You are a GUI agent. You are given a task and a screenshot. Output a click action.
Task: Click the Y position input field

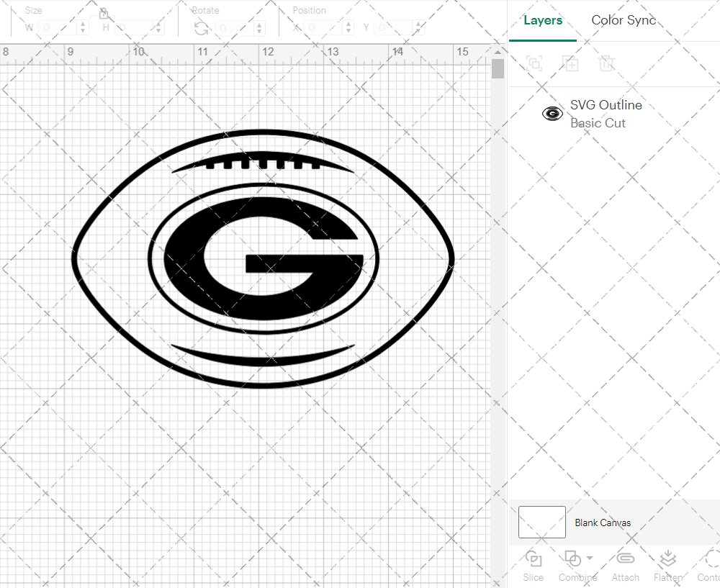(394, 27)
